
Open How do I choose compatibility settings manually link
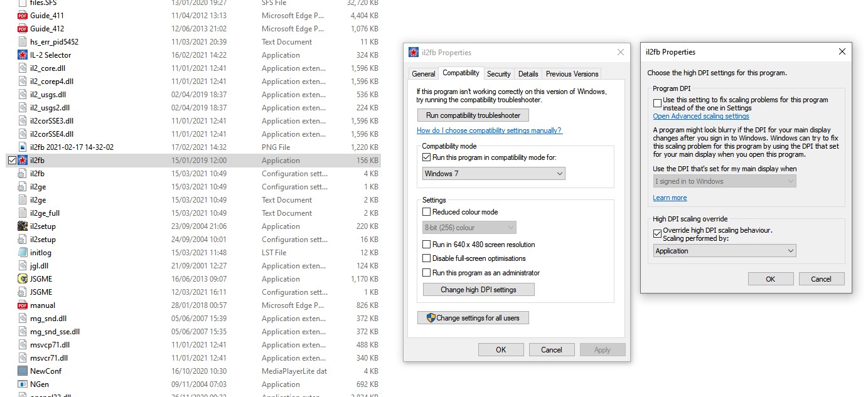tap(490, 130)
